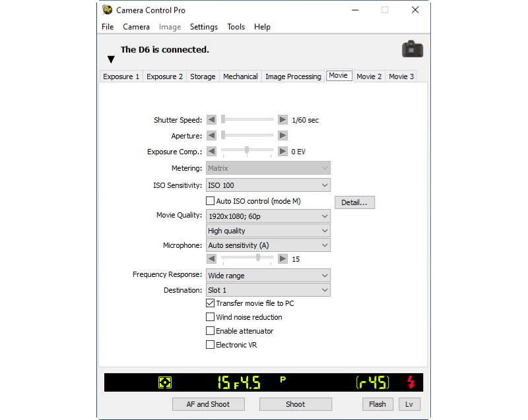Open the Frequency Response dropdown
The height and width of the screenshot is (420, 528).
coord(268,276)
